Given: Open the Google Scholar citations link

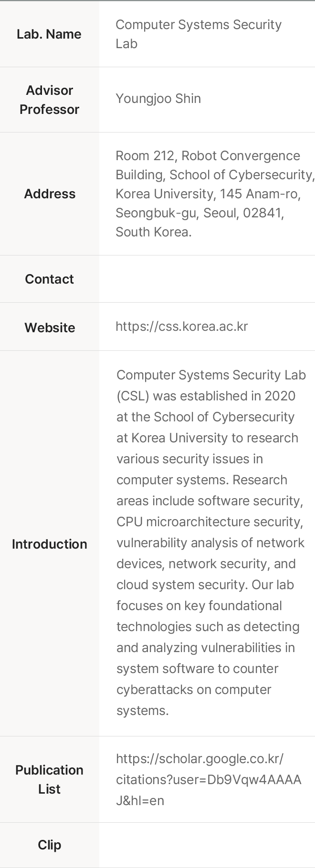Looking at the screenshot, I should 209,779.
